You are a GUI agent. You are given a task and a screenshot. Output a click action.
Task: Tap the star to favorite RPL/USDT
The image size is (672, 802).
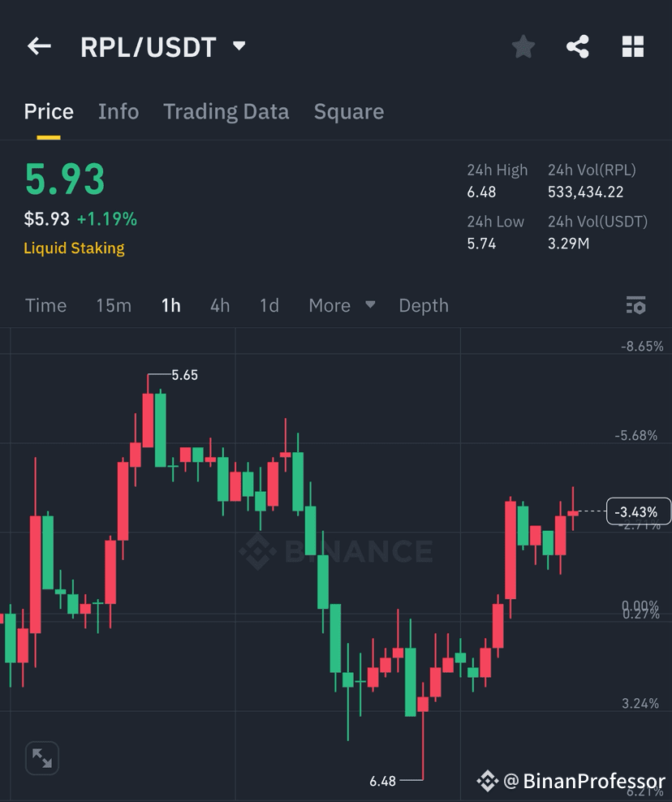coord(523,46)
